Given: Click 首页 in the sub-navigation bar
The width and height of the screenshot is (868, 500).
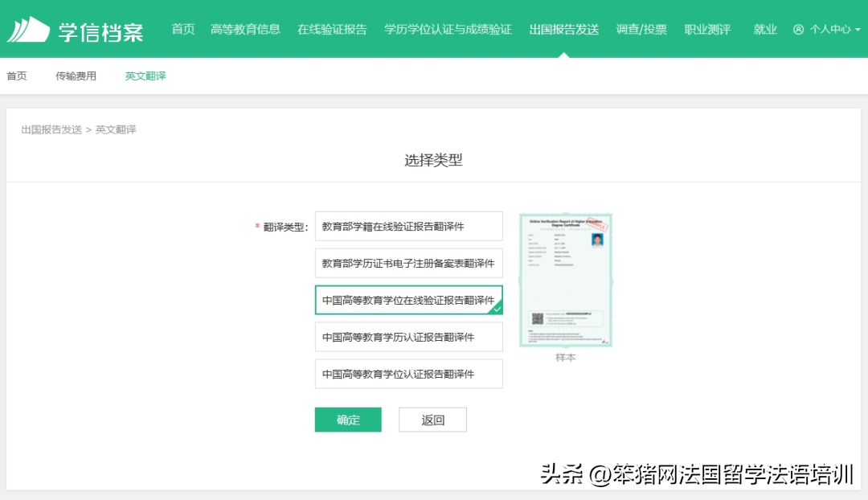Looking at the screenshot, I should 17,76.
